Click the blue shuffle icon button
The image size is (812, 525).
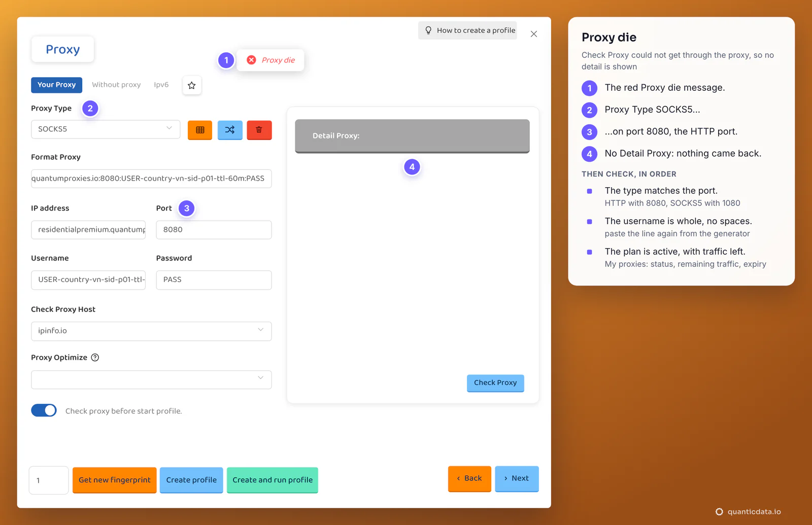[230, 130]
